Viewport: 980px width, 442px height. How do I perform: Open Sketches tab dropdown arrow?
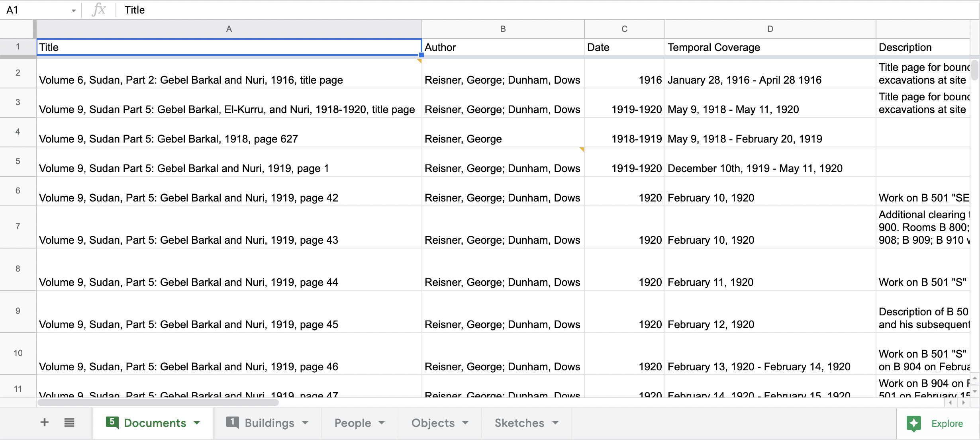555,423
